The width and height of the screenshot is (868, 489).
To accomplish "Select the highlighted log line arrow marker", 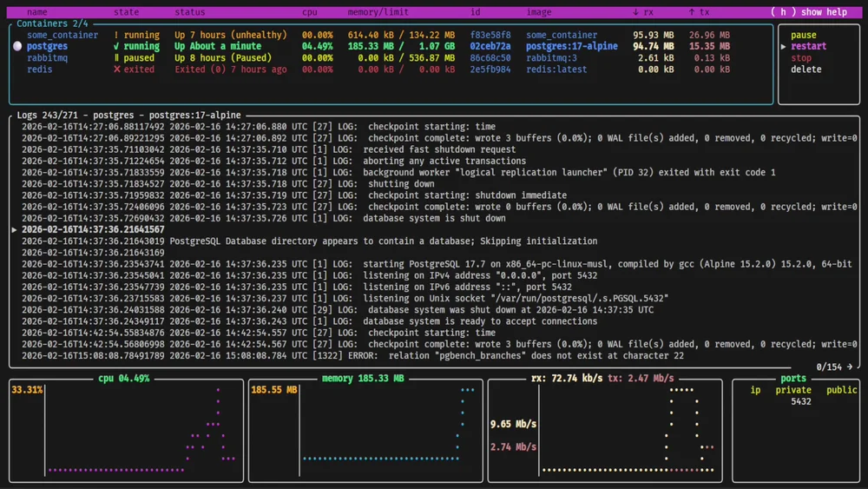I will point(14,230).
